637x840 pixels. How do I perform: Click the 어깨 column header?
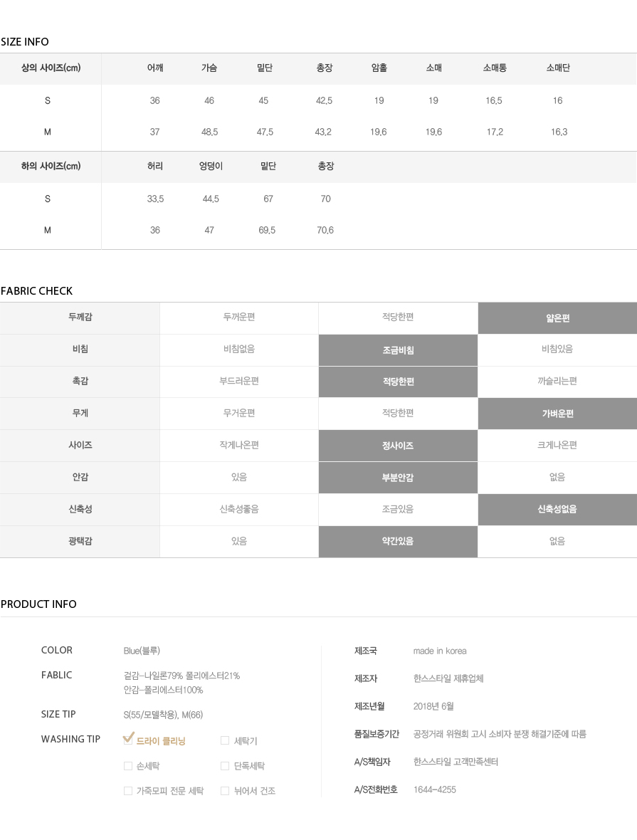tap(155, 68)
